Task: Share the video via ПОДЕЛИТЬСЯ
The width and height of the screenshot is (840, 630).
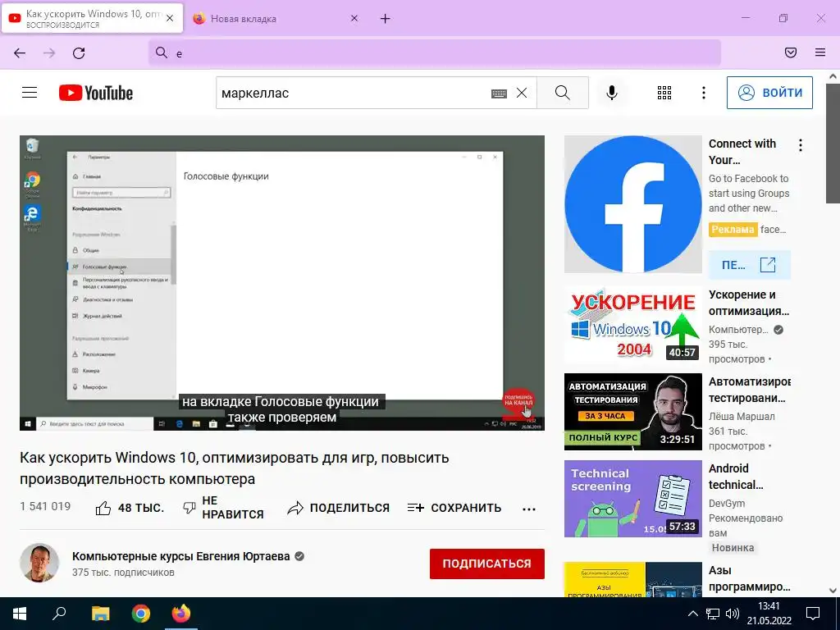Action: (x=339, y=508)
